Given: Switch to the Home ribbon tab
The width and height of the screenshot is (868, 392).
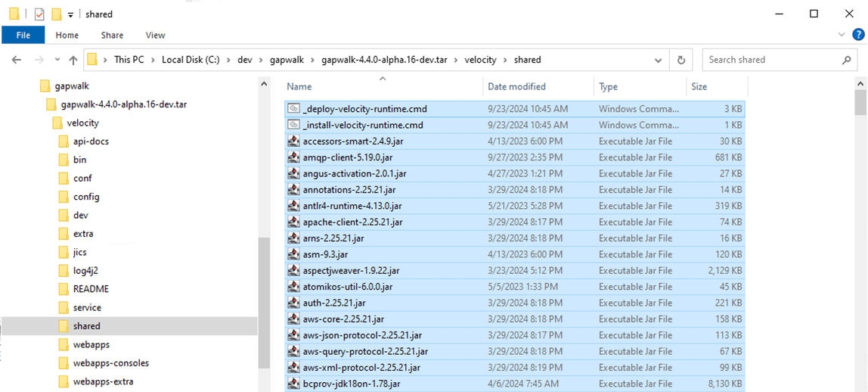Looking at the screenshot, I should [67, 35].
